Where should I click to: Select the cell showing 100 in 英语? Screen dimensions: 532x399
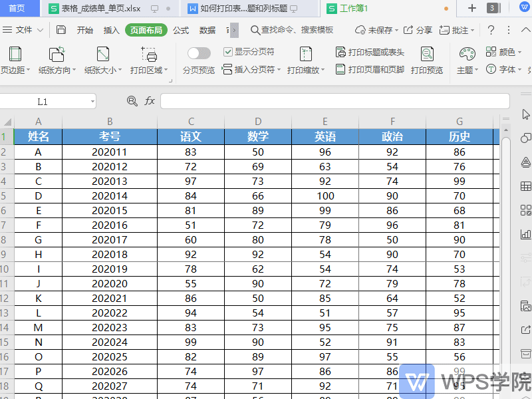tap(325, 196)
